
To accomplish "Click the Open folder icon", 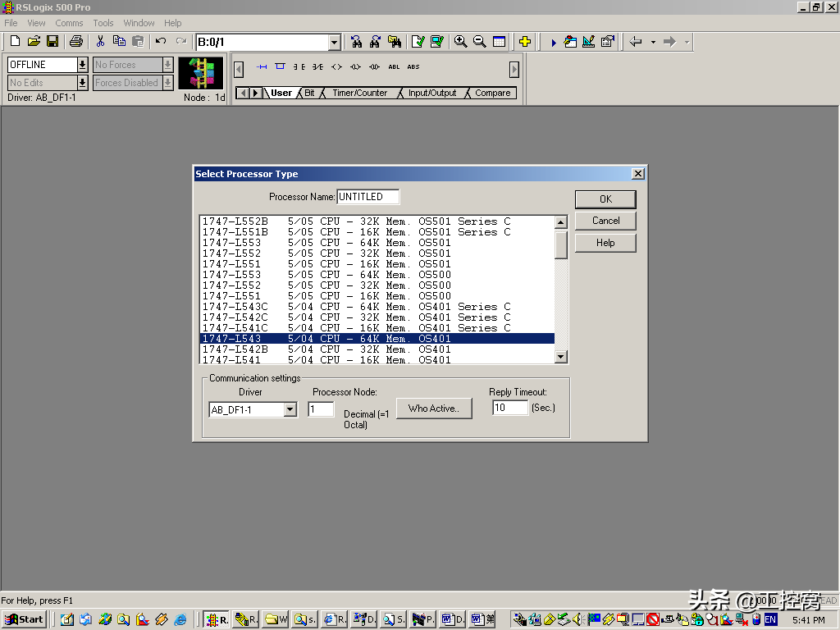I will pyautogui.click(x=34, y=42).
